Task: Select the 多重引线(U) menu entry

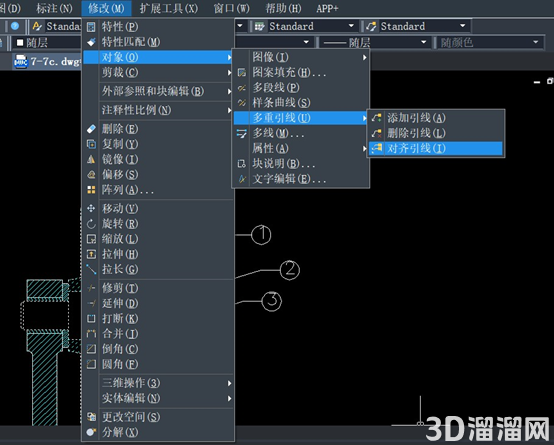Action: tap(301, 118)
